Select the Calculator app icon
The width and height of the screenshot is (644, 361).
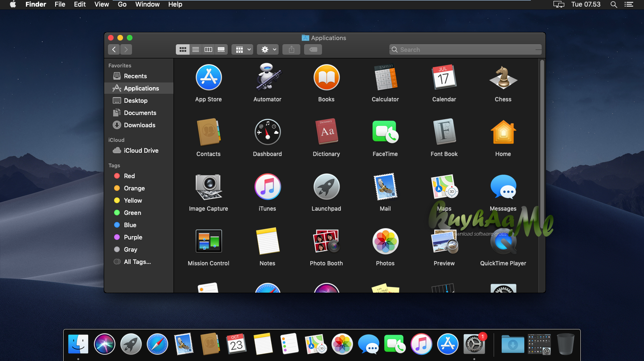[385, 77]
